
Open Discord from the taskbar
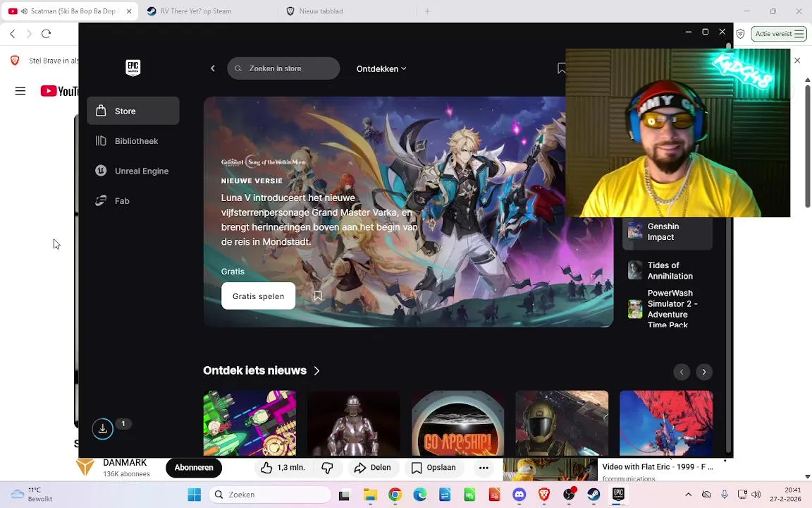click(519, 495)
